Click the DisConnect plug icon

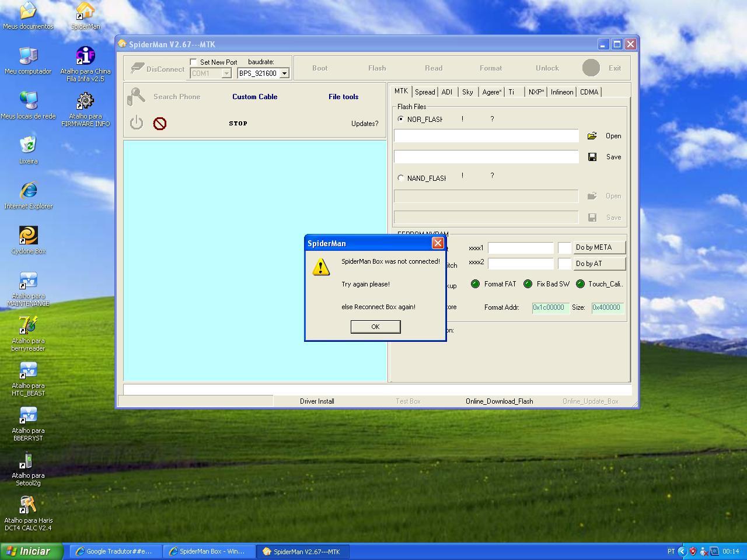pos(137,68)
